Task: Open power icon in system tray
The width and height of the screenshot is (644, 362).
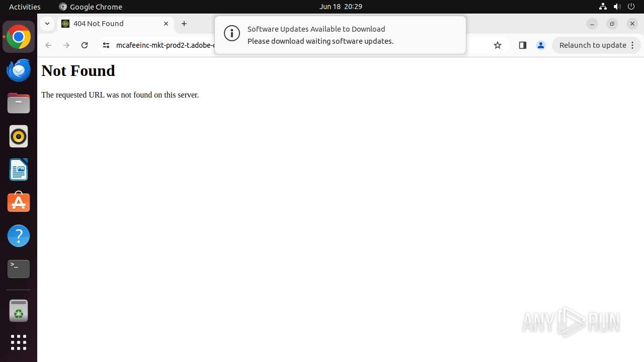Action: pos(631,7)
